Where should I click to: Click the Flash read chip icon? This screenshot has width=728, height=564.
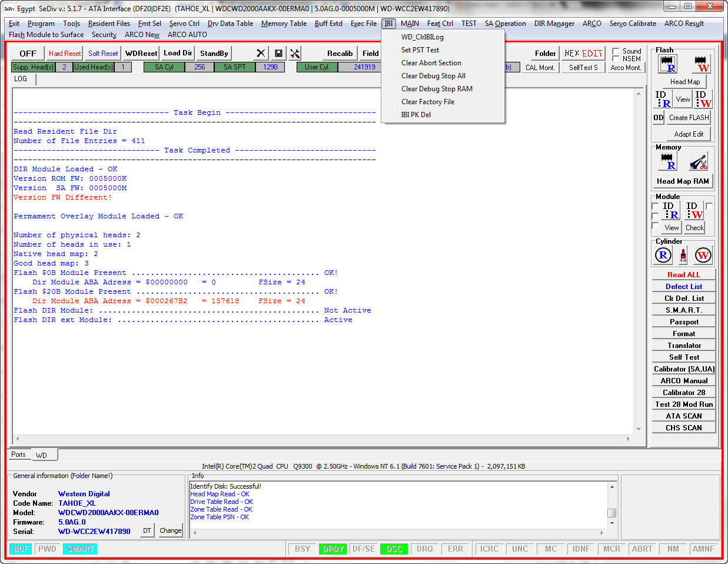[668, 64]
